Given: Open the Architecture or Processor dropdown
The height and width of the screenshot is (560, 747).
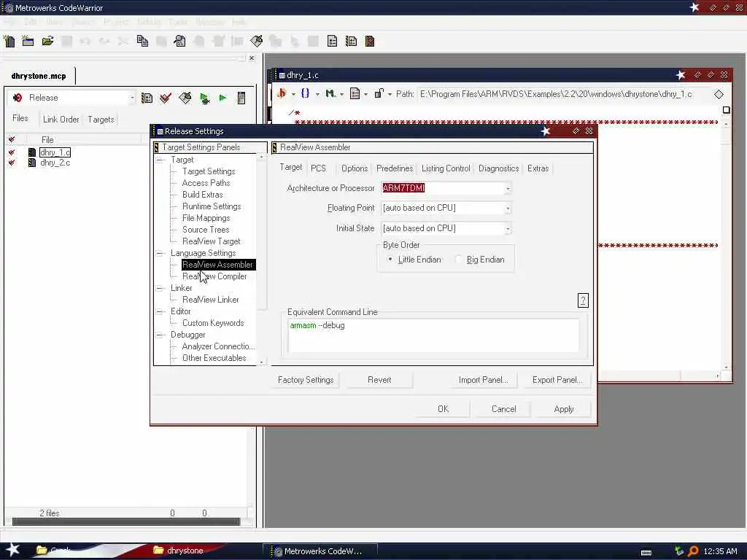Looking at the screenshot, I should point(508,189).
